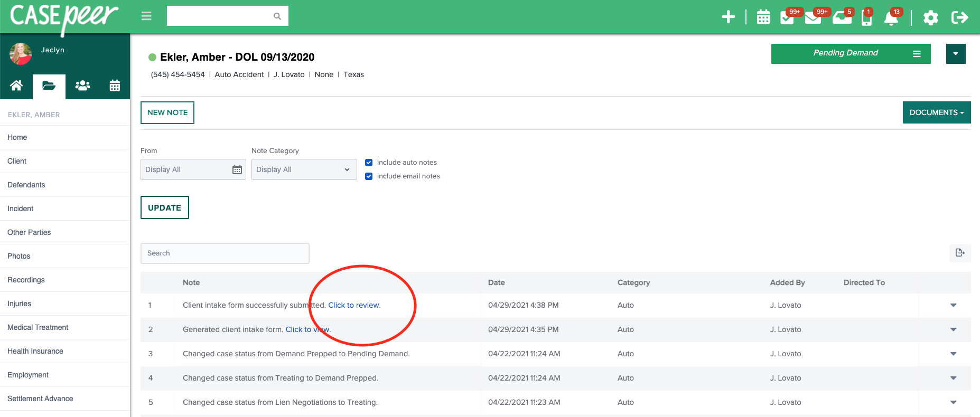Open the tasks checkmark icon with 99+ badge

point(787,17)
